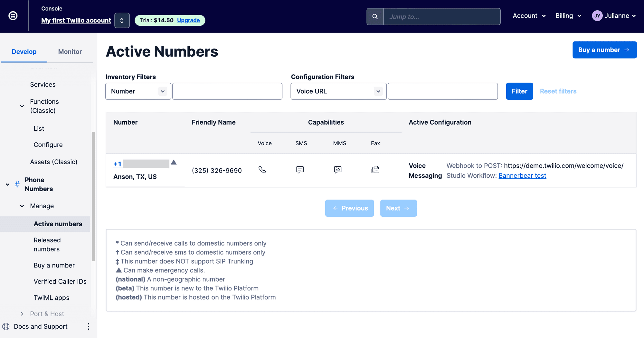Open TwiML apps sidebar item
The image size is (644, 338).
[x=52, y=298]
